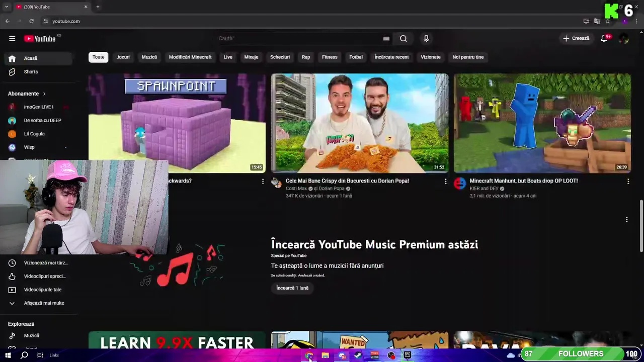Select the Rap filter chip
This screenshot has height=362, width=644.
306,57
